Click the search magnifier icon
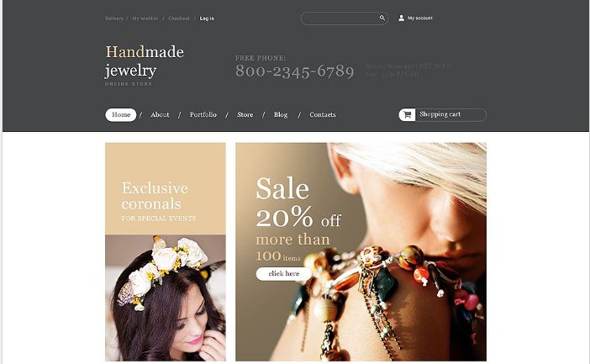This screenshot has height=364, width=590. coord(382,18)
